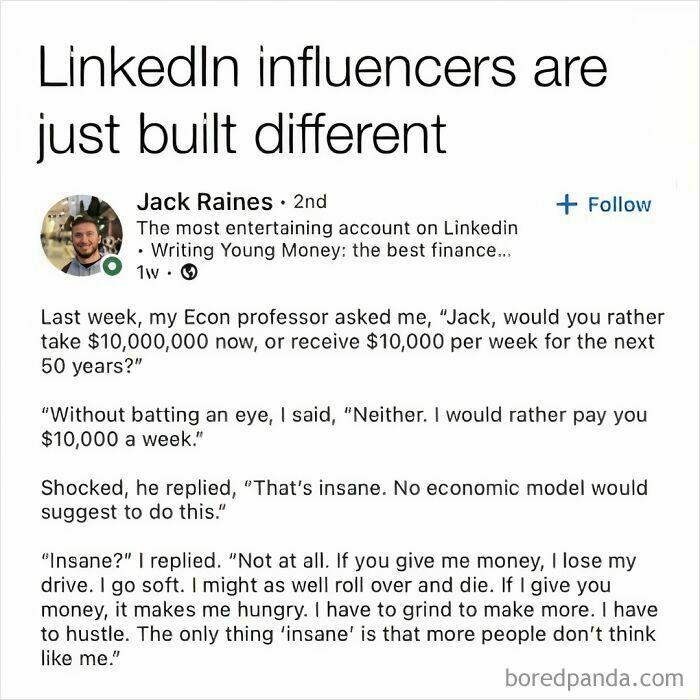Click 'The most entertaining account on Linkedin' headline

coord(326,227)
